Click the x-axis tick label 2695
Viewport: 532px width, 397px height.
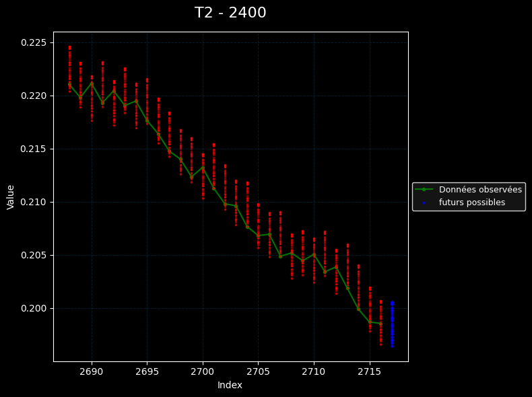coord(147,371)
